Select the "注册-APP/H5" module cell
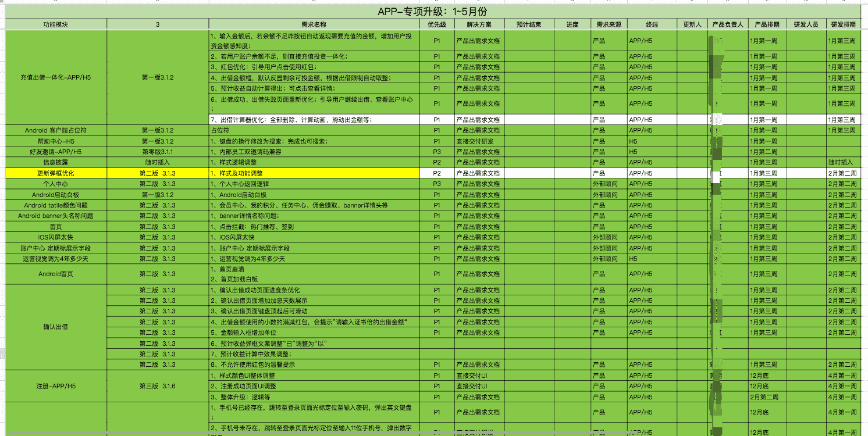868x436 pixels. click(56, 386)
